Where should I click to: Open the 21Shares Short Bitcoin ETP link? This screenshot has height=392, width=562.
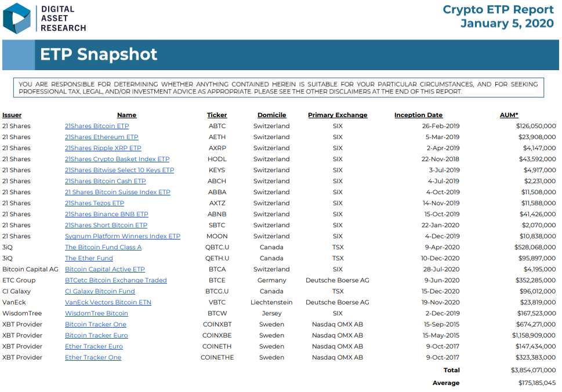coord(106,226)
